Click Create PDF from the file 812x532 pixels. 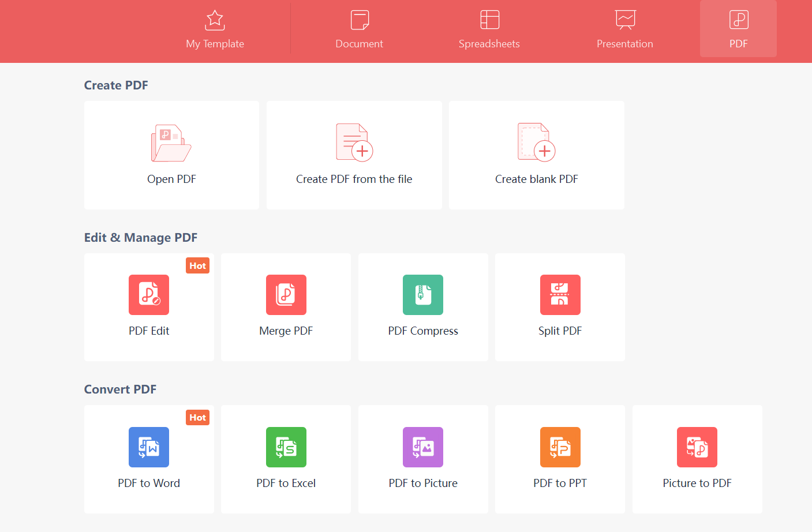click(354, 155)
